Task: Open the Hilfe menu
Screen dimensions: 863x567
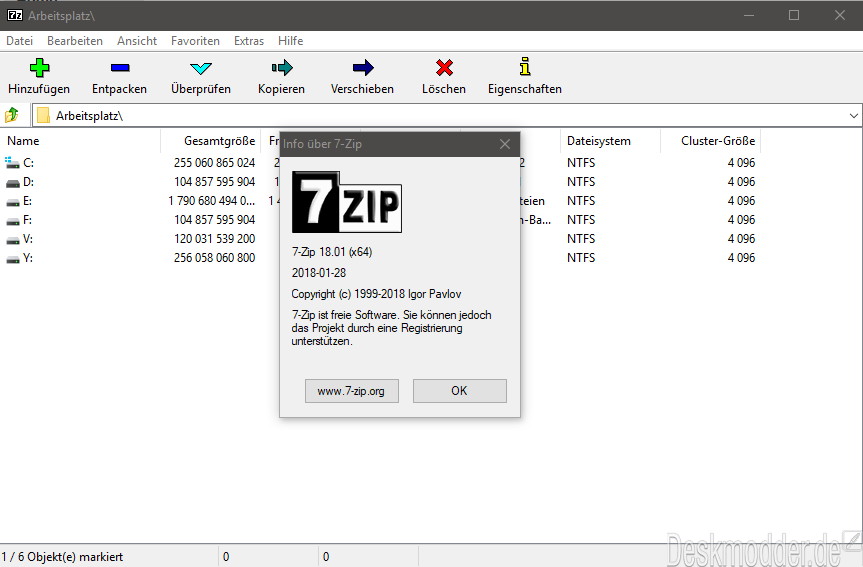Action: click(x=290, y=41)
